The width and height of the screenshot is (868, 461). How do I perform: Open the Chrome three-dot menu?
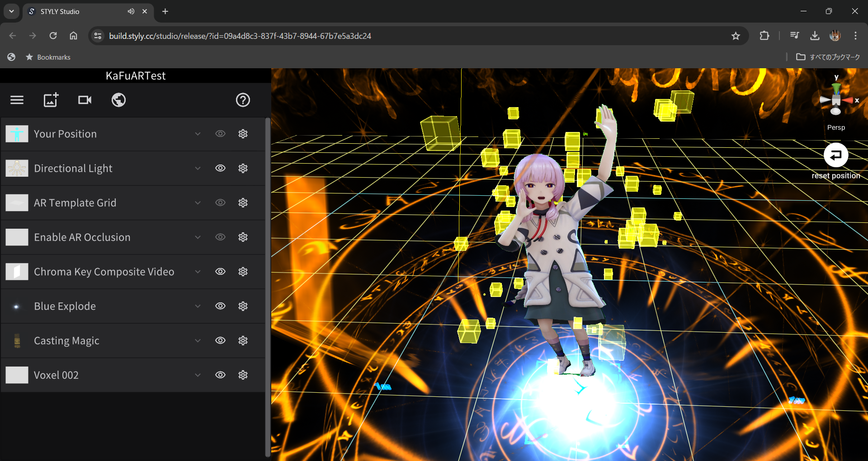tap(855, 36)
